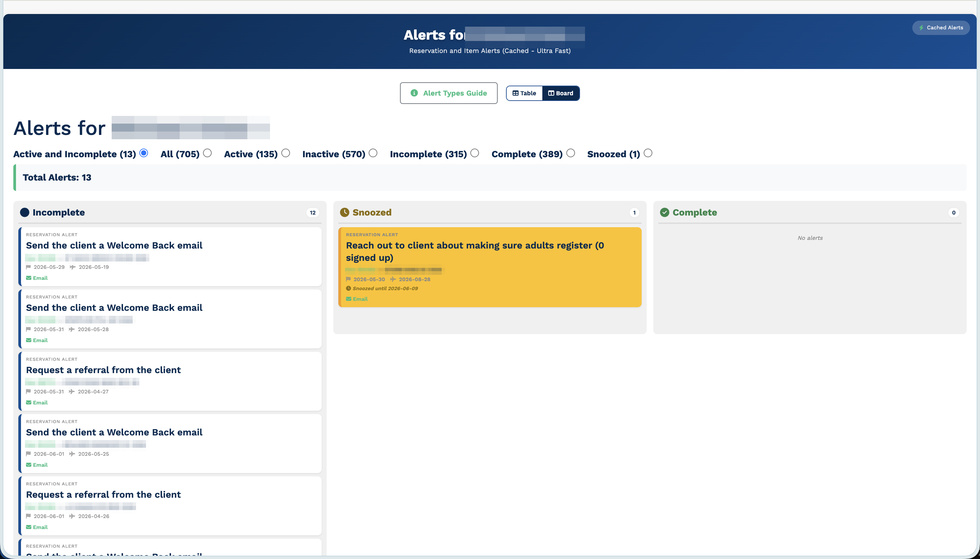Select Active (135) radio button
980x559 pixels.
click(285, 153)
